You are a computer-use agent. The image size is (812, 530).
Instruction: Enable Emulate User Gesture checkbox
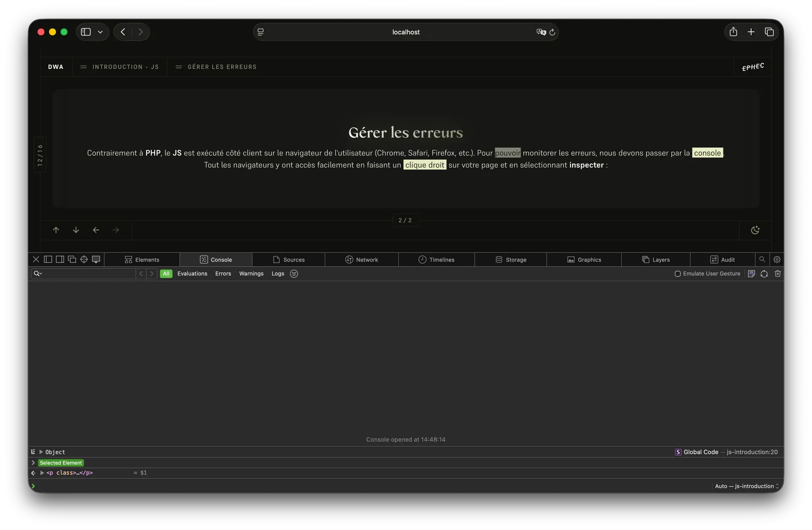coord(678,274)
